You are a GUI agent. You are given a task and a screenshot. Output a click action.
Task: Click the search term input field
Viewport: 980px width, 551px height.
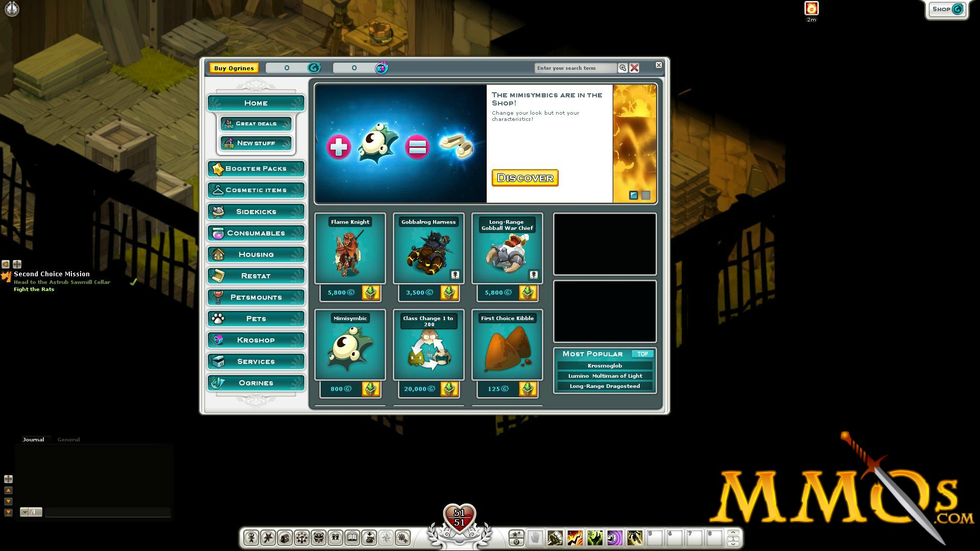click(576, 68)
